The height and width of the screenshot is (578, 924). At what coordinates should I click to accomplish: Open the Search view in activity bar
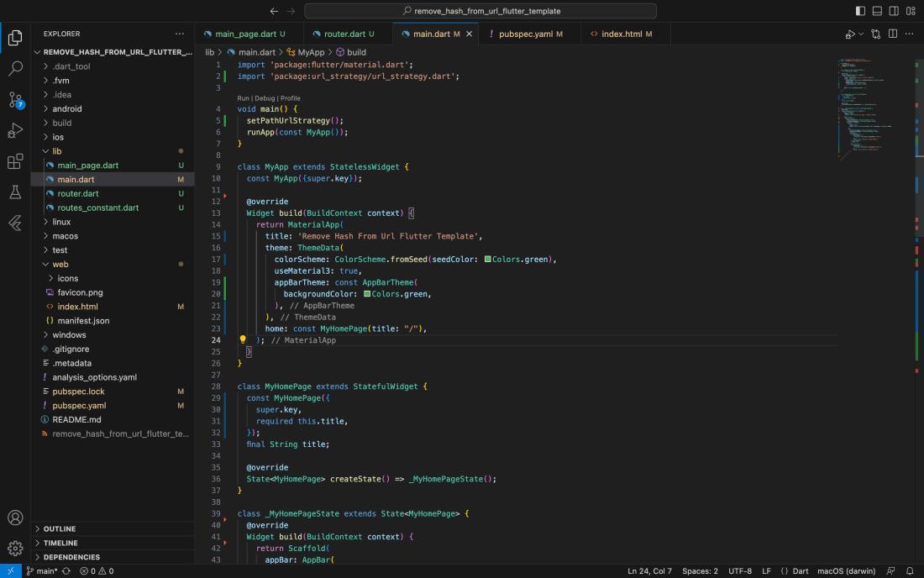tap(15, 68)
